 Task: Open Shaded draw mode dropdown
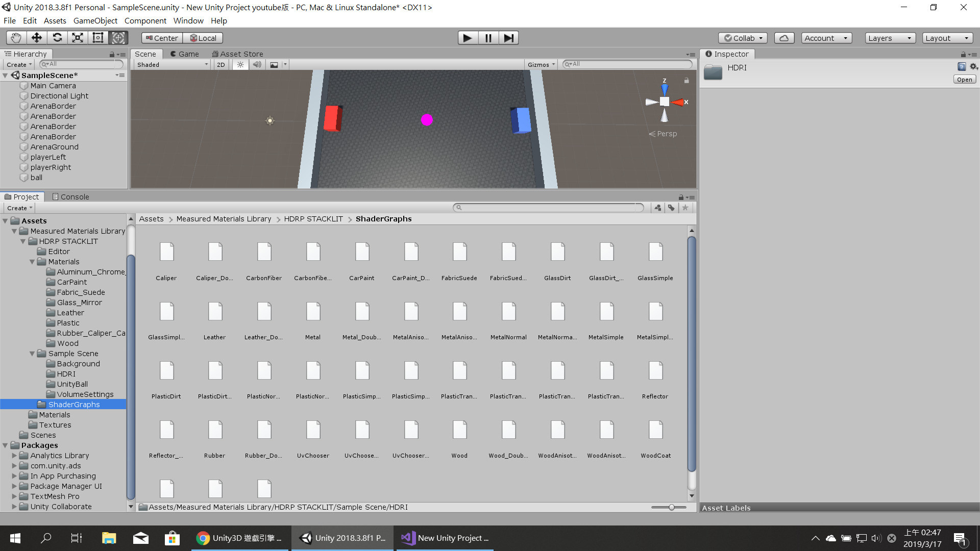[173, 65]
